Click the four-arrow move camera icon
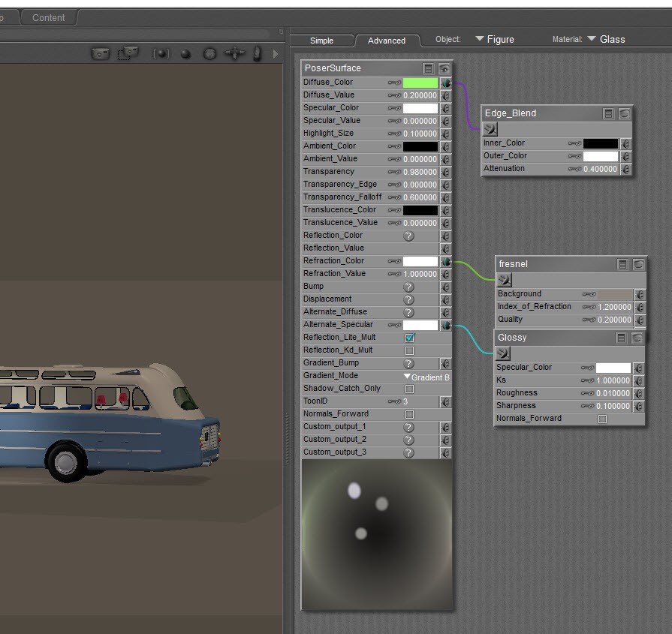 coord(234,53)
